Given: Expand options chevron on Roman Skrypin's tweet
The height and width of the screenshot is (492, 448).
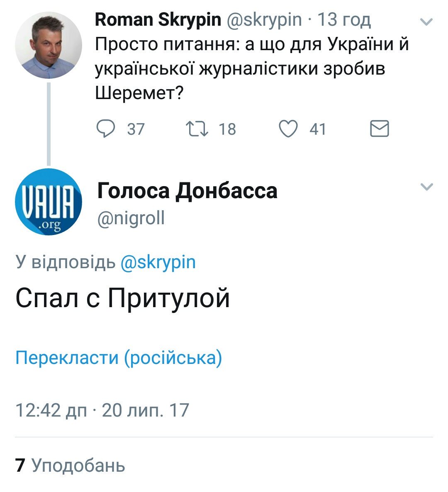Looking at the screenshot, I should pos(426,22).
